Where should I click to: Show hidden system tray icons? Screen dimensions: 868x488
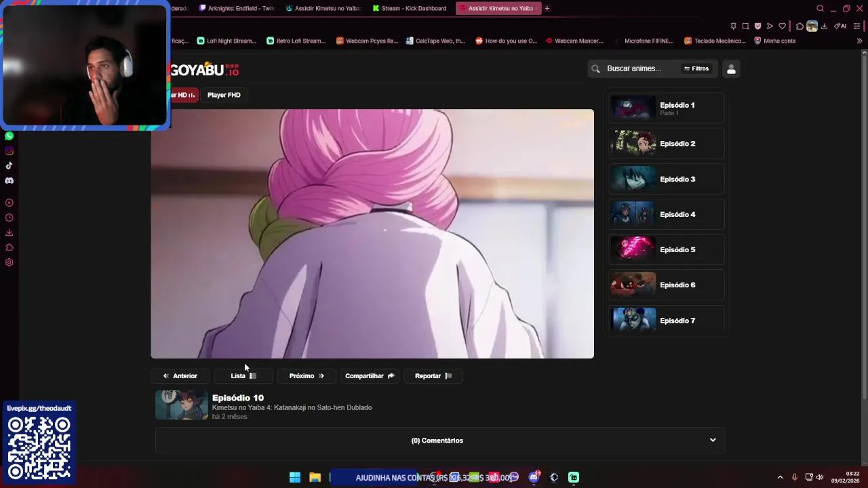[780, 477]
